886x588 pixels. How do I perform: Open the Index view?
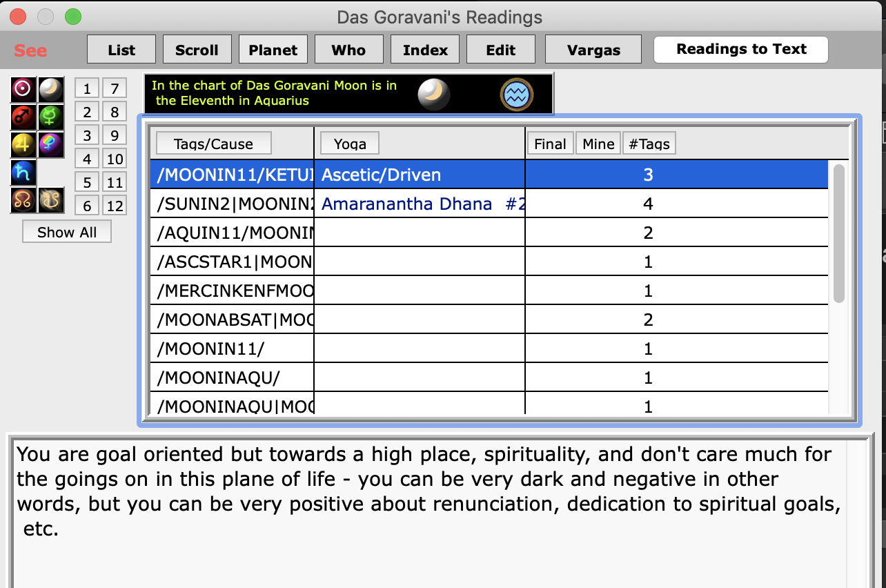(425, 50)
